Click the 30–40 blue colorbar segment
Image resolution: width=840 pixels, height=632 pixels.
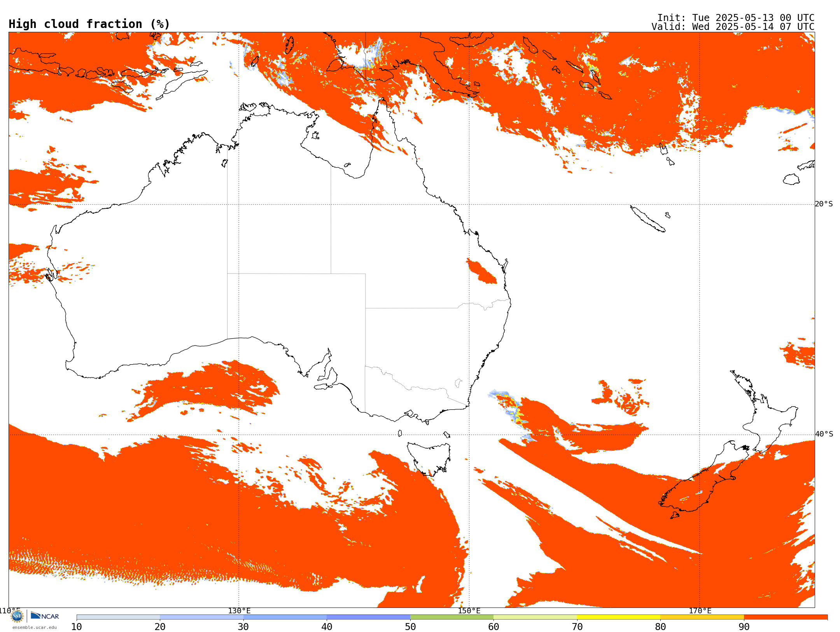[x=285, y=617]
